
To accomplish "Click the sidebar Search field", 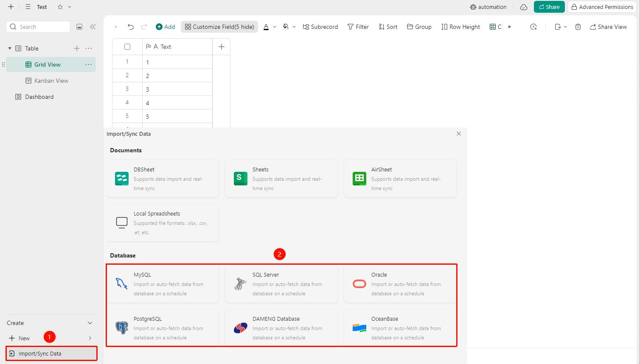I will pyautogui.click(x=38, y=27).
